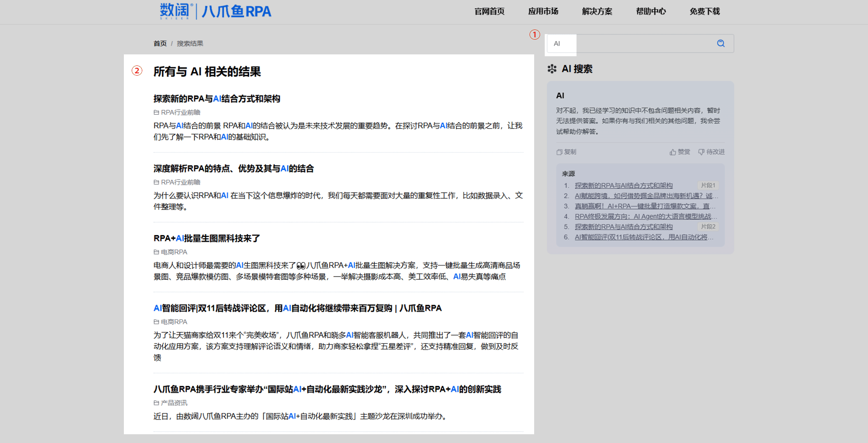The height and width of the screenshot is (443, 868).
Task: Click the search magnifier icon
Action: point(721,43)
